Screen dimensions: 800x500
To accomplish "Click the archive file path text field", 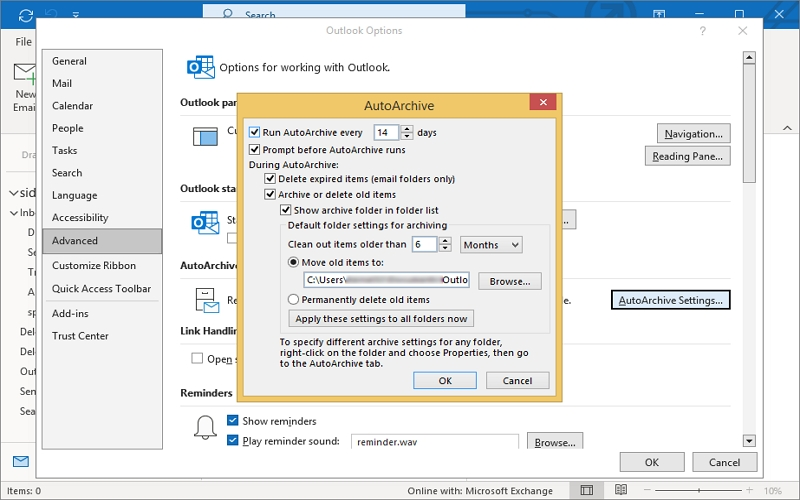I will tap(386, 280).
